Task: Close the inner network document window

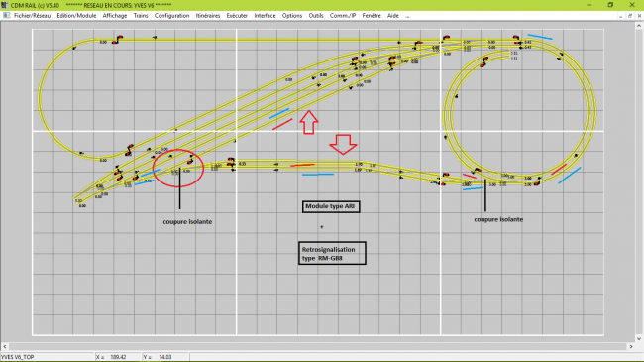Action: [x=639, y=16]
